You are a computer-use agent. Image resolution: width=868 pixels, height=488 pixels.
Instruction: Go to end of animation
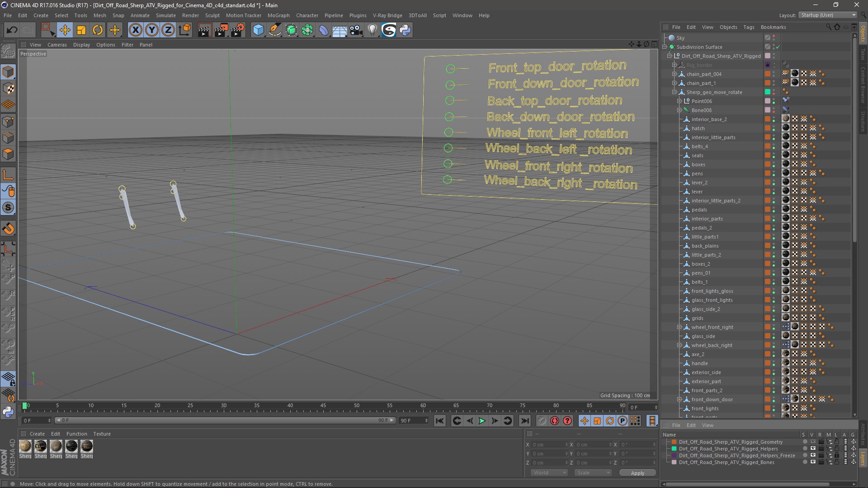(x=524, y=421)
